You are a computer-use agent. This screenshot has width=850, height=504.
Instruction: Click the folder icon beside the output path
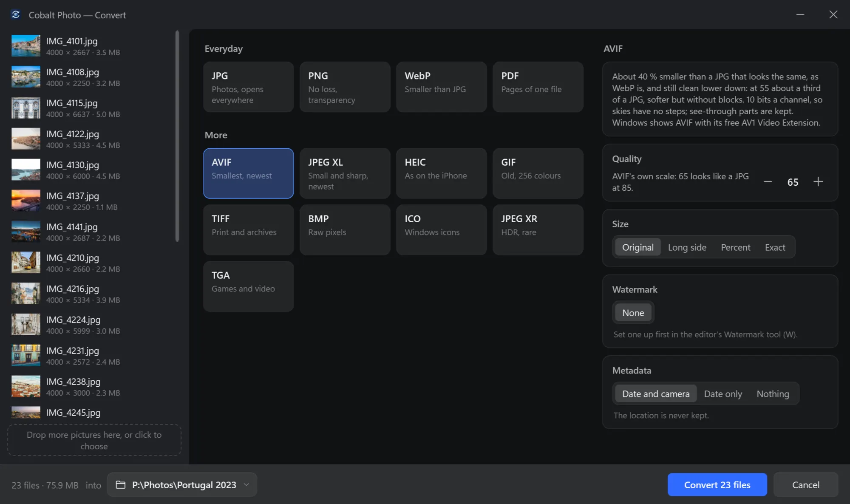click(121, 485)
